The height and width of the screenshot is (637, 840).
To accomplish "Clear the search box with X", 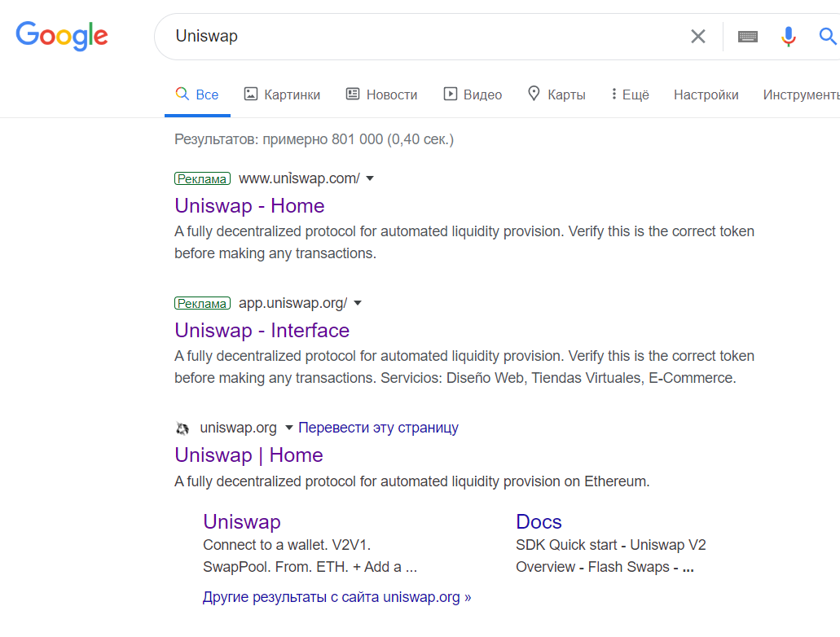I will click(x=697, y=37).
